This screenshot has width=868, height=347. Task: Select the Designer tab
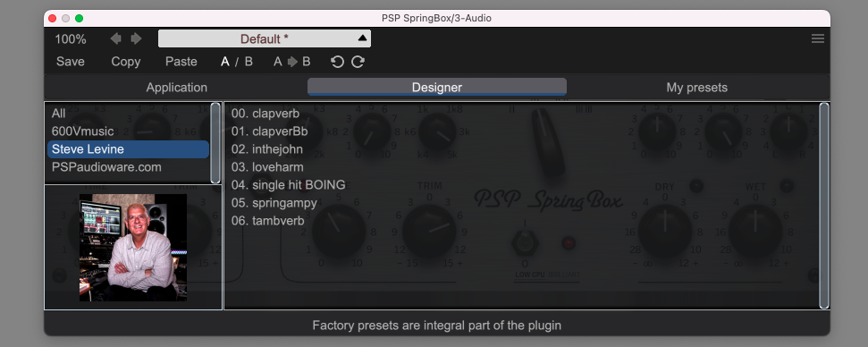point(437,88)
